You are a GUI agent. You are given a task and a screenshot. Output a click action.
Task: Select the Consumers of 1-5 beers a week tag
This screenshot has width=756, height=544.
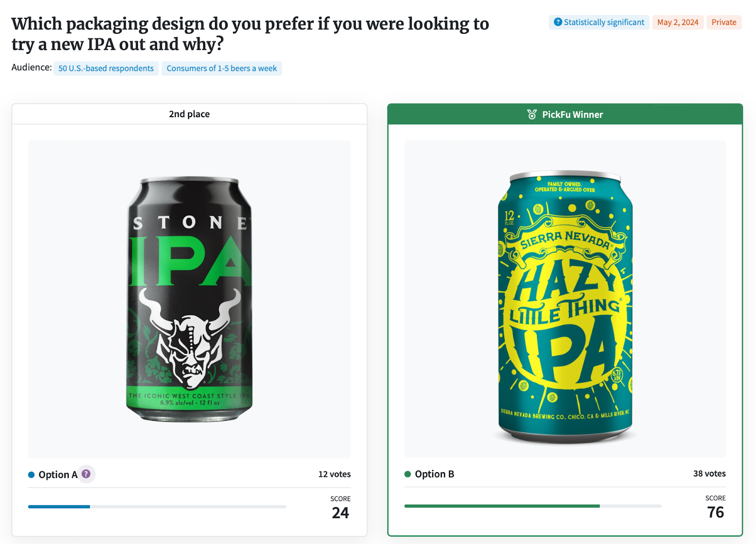222,68
